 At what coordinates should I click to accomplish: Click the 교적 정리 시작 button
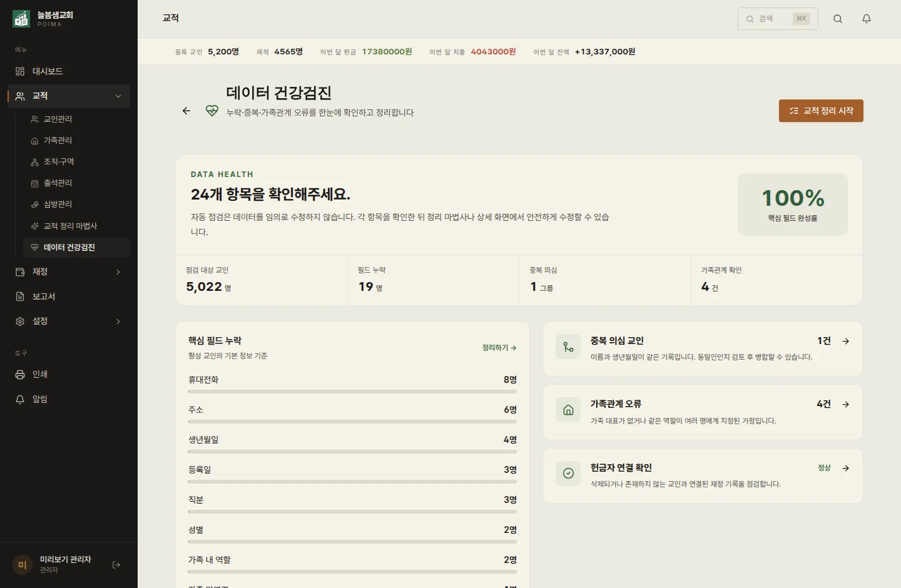click(821, 111)
